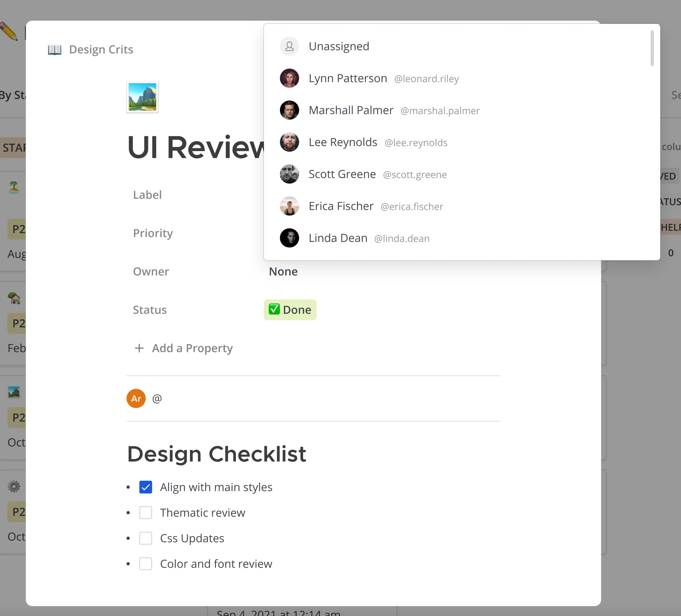681x616 pixels.
Task: Click the house icon on background card
Action: (14, 298)
